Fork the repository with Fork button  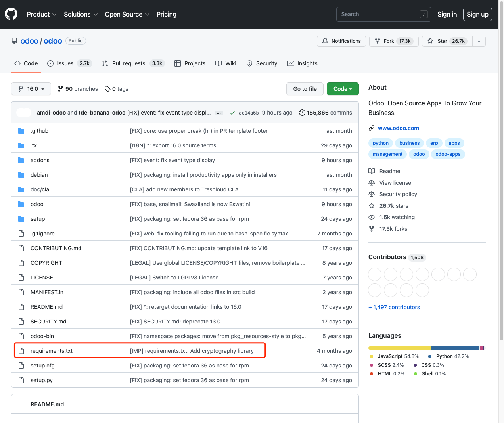coord(394,41)
